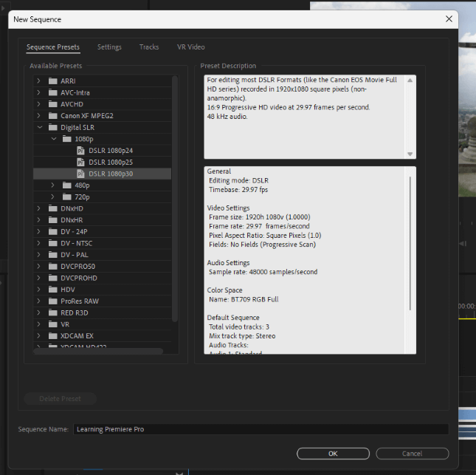Cancel the New Sequence dialog
Screen dimensions: 476x475
412,454
